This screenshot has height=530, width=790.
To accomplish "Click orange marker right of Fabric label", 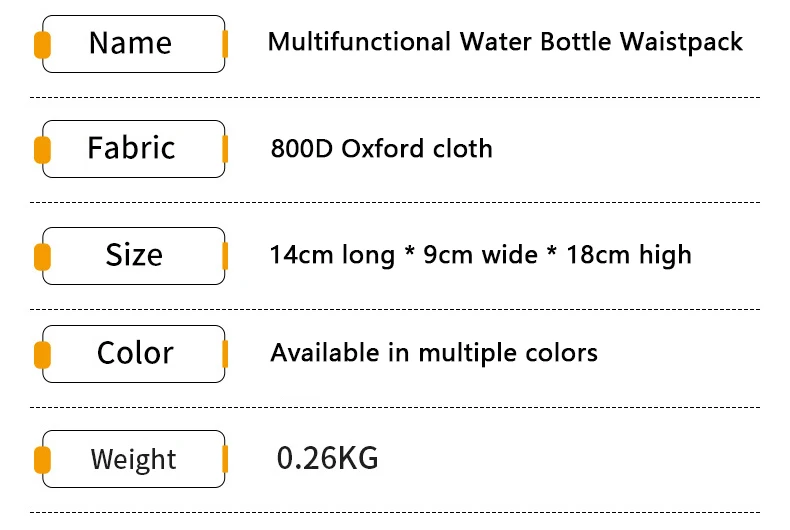I will point(225,149).
